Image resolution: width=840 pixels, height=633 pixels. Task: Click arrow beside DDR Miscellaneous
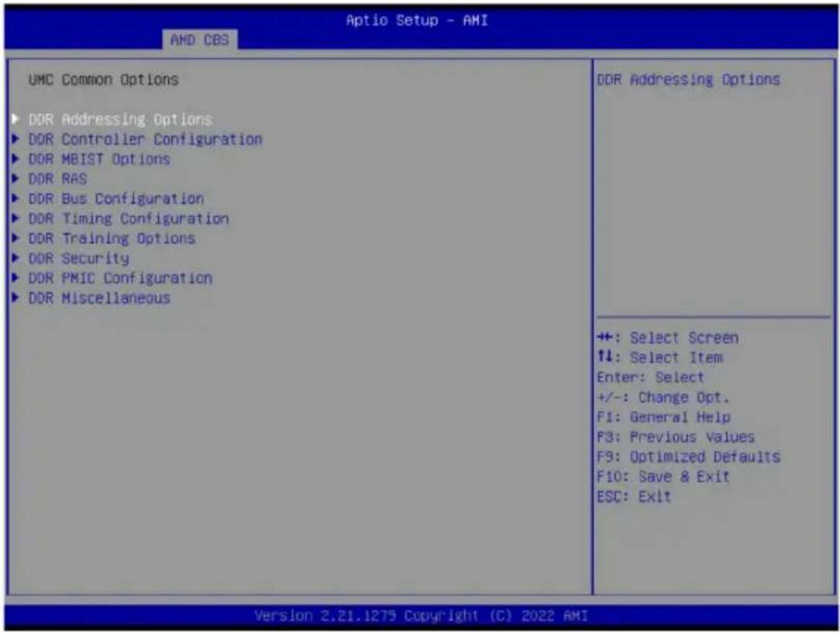[x=15, y=298]
